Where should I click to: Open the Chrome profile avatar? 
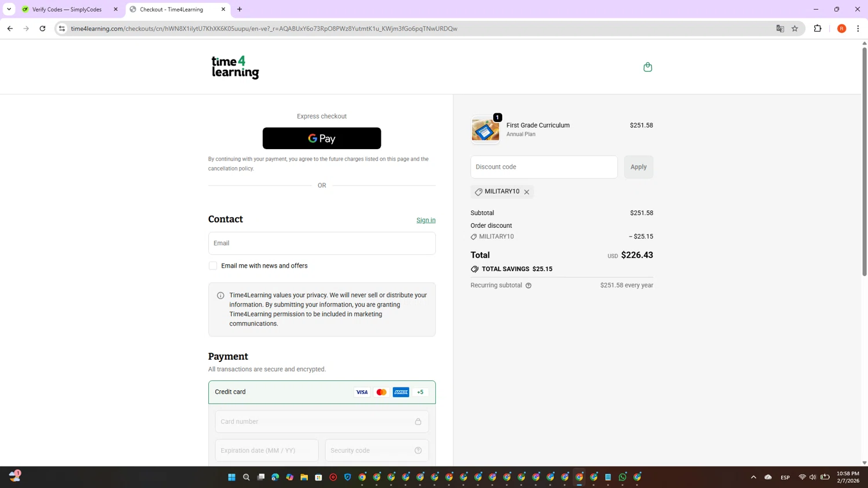click(x=841, y=28)
